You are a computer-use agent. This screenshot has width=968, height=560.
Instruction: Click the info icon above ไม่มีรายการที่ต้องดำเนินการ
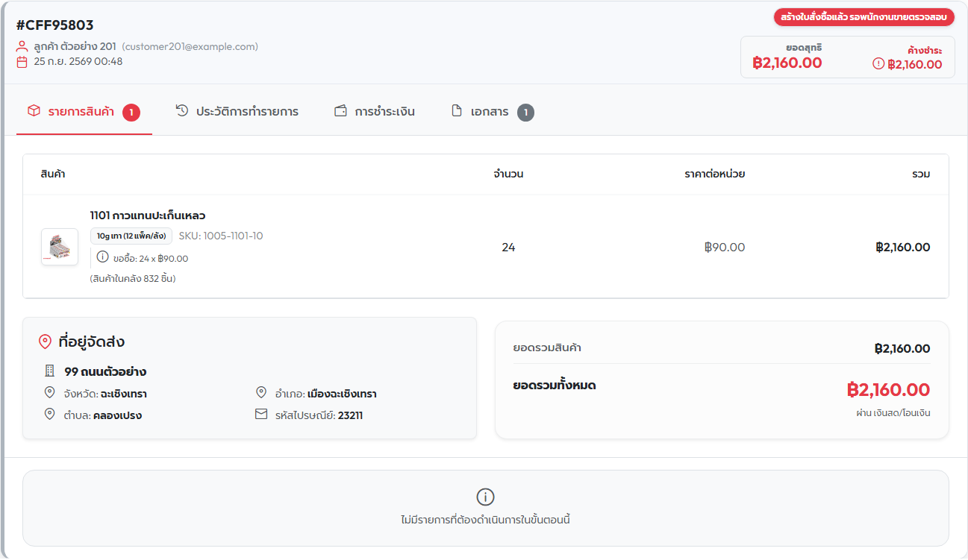[x=485, y=497]
